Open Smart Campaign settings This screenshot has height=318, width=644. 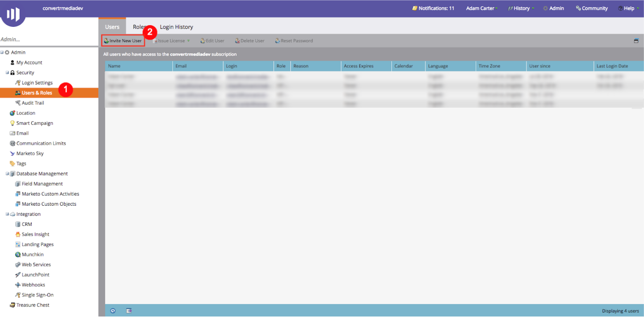point(31,123)
